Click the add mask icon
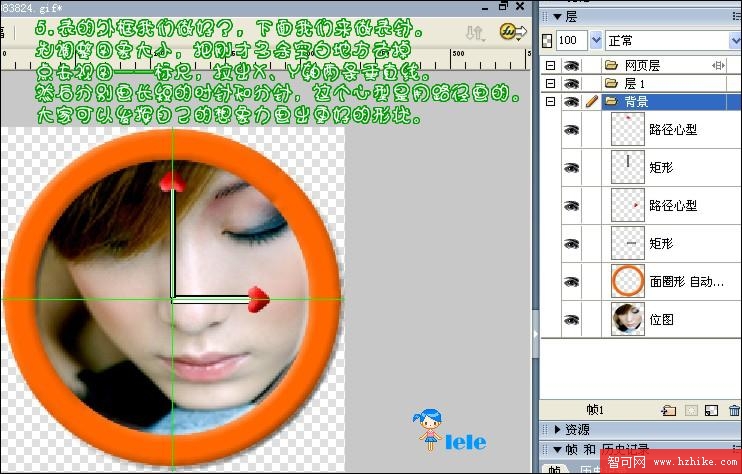Viewport: 742px width, 474px height. [x=690, y=410]
